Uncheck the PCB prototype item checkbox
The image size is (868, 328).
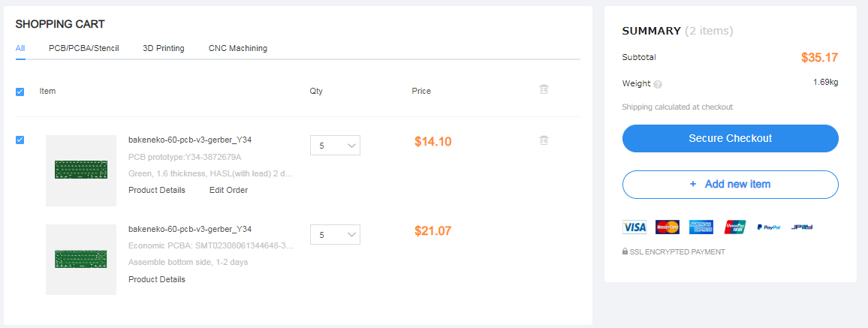[20, 140]
